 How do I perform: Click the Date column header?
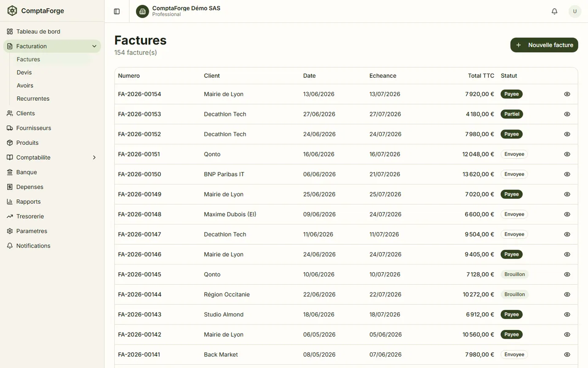click(x=309, y=76)
